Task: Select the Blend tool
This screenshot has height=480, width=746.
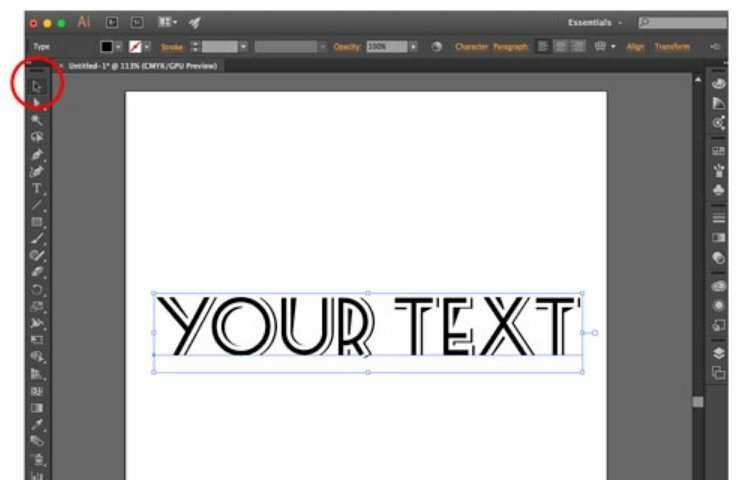Action: click(37, 441)
